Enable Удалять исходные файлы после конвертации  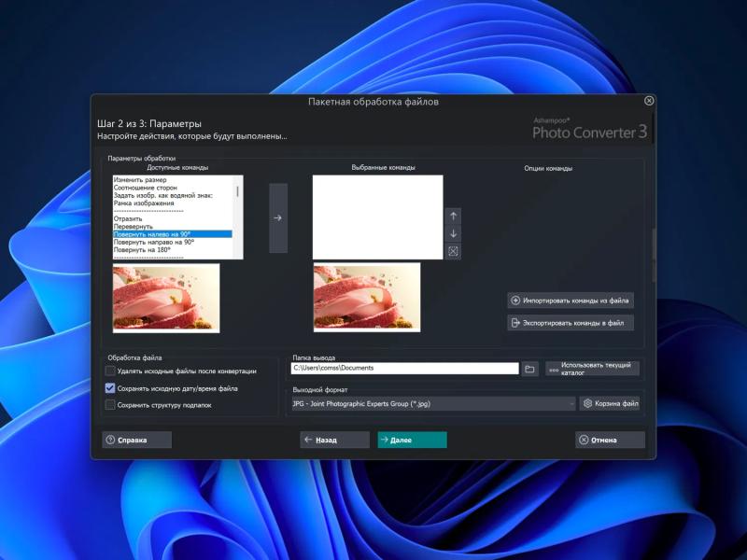pyautogui.click(x=111, y=371)
